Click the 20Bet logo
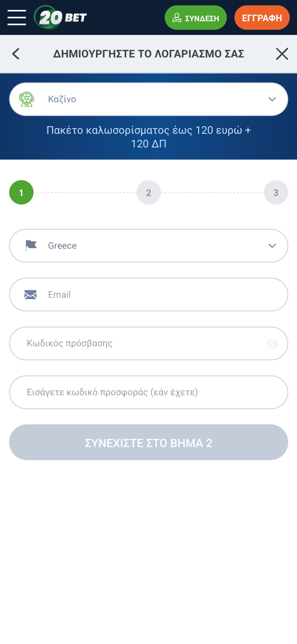 click(61, 18)
